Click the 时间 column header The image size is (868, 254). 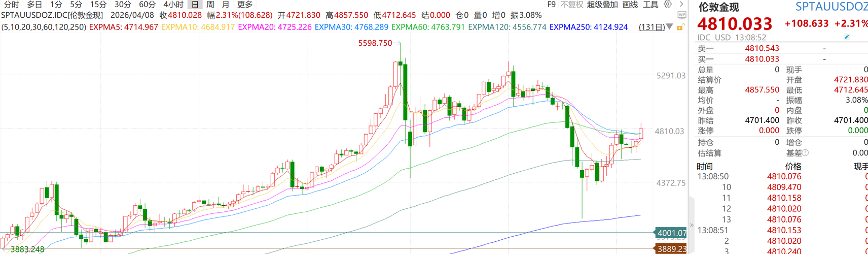705,167
